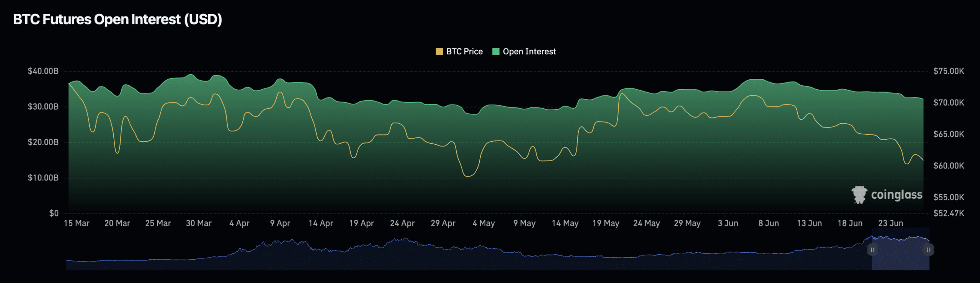
Task: Toggle the Open Interest legend series
Action: (524, 52)
